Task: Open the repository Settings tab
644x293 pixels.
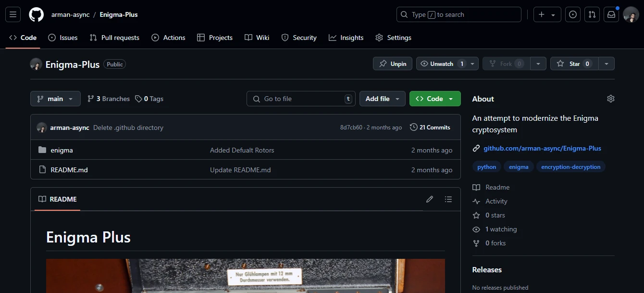Action: [393, 38]
